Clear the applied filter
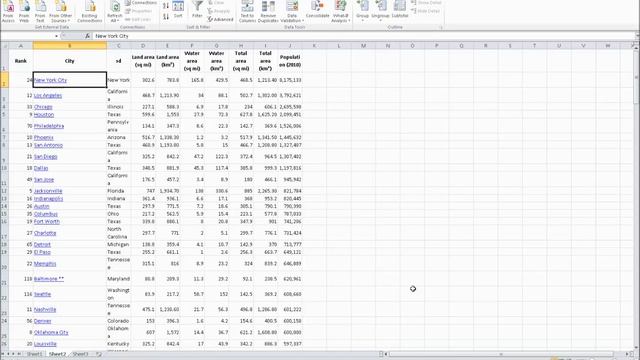This screenshot has height=360, width=640. point(216,3)
